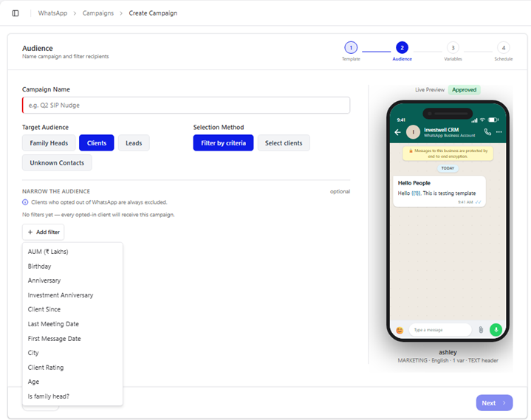This screenshot has height=420, width=531.
Task: Pick Client Since filter option
Action: point(72,309)
